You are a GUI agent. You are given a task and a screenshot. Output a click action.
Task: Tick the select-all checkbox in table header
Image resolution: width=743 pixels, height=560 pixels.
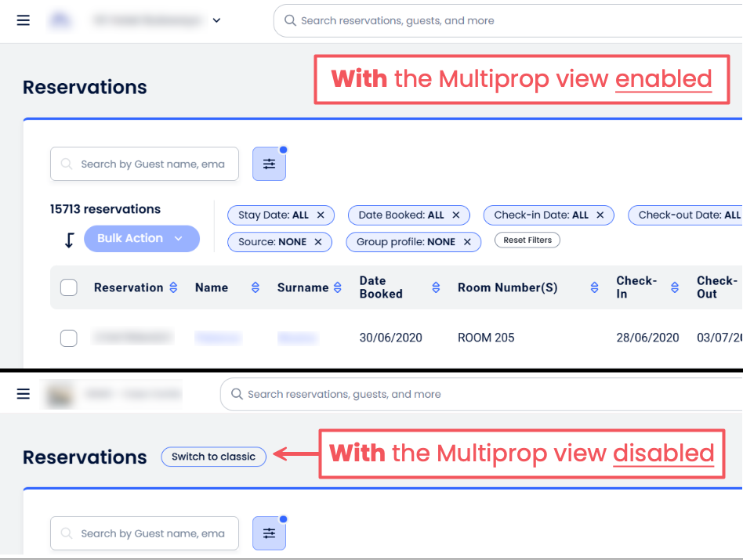69,287
